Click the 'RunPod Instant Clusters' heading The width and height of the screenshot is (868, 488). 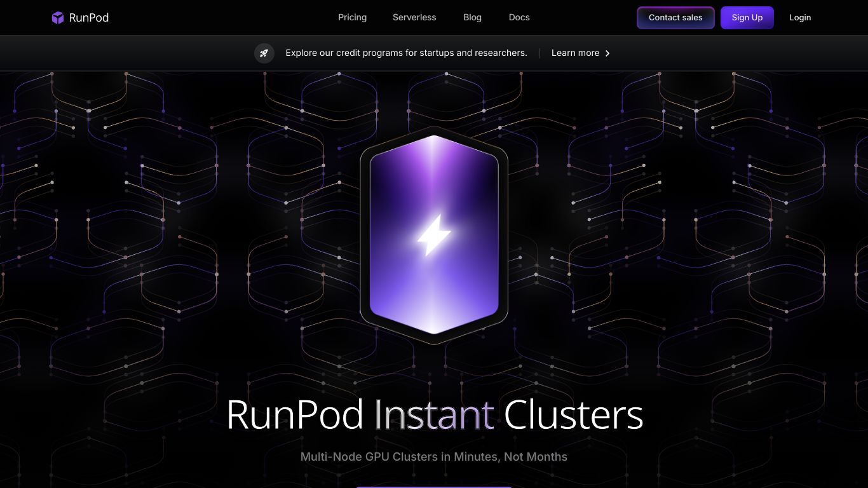click(x=434, y=414)
